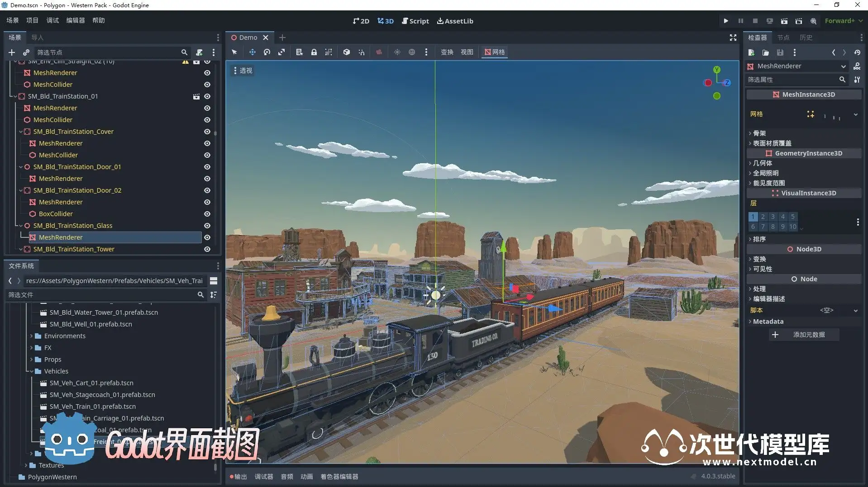Expand the Environments folder
This screenshot has width=868, height=487.
pyautogui.click(x=32, y=336)
